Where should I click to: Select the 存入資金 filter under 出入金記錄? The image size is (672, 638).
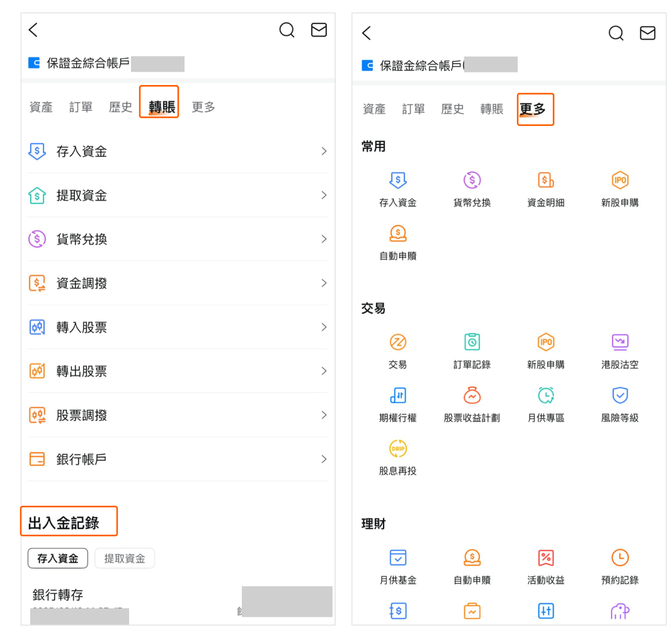[58, 559]
